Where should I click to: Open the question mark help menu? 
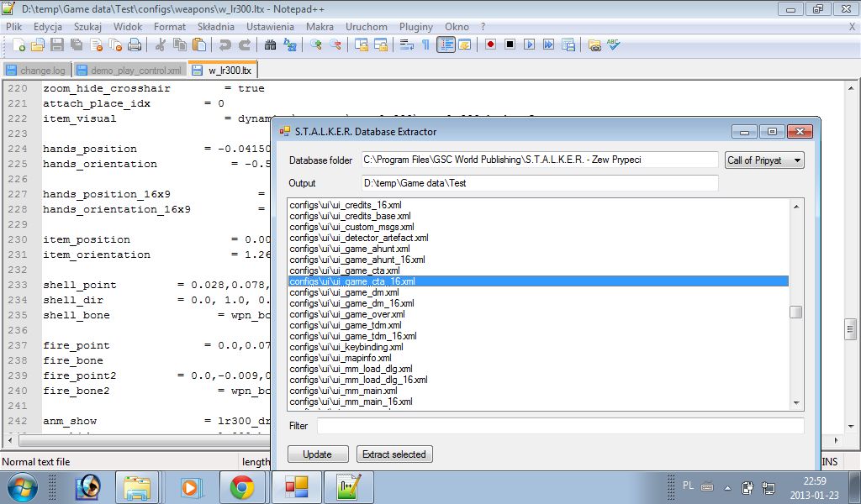(x=483, y=26)
